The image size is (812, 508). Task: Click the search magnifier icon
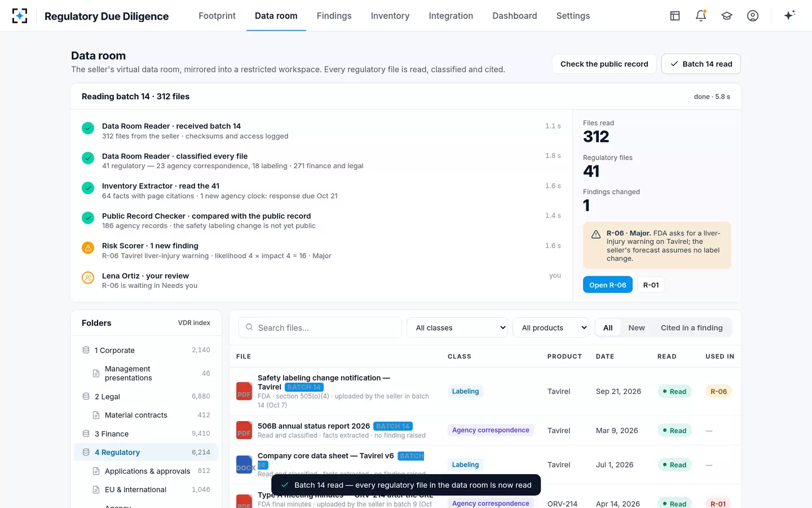(x=249, y=327)
